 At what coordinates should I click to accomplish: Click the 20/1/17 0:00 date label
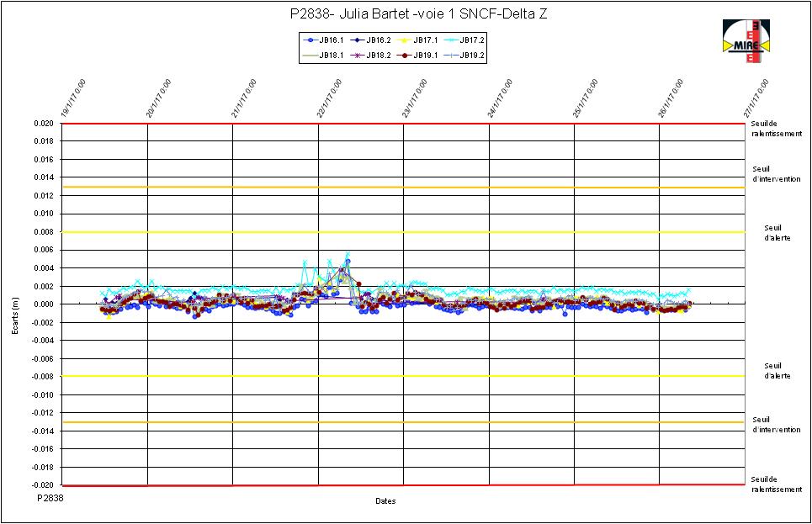click(x=158, y=98)
